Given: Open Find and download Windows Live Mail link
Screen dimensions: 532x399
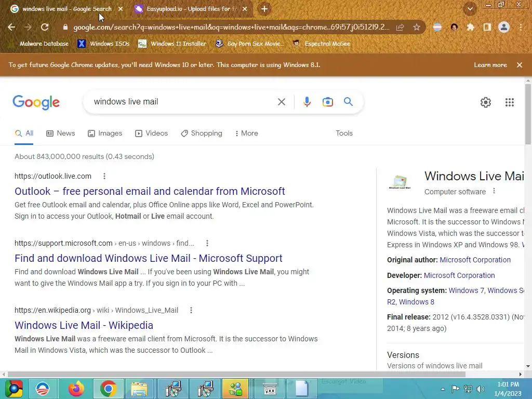Looking at the screenshot, I should coord(148,258).
